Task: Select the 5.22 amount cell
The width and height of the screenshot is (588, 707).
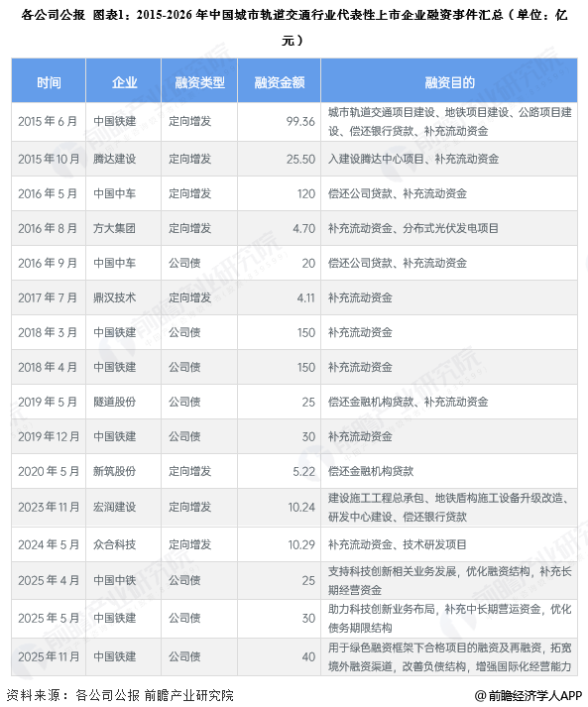Action: (x=279, y=471)
